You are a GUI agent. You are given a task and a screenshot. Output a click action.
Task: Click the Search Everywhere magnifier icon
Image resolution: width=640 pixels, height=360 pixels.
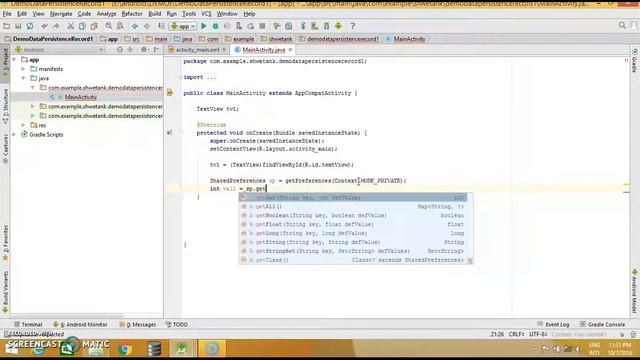pos(622,26)
